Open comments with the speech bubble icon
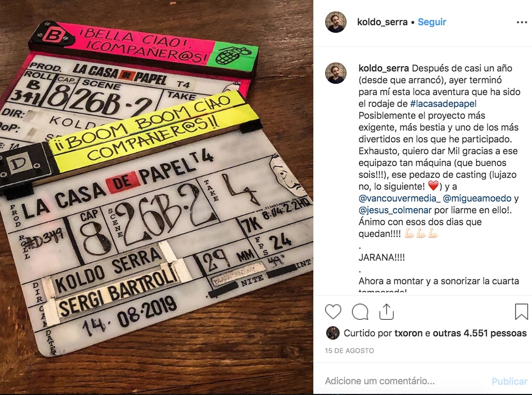The image size is (532, 395). (x=360, y=312)
